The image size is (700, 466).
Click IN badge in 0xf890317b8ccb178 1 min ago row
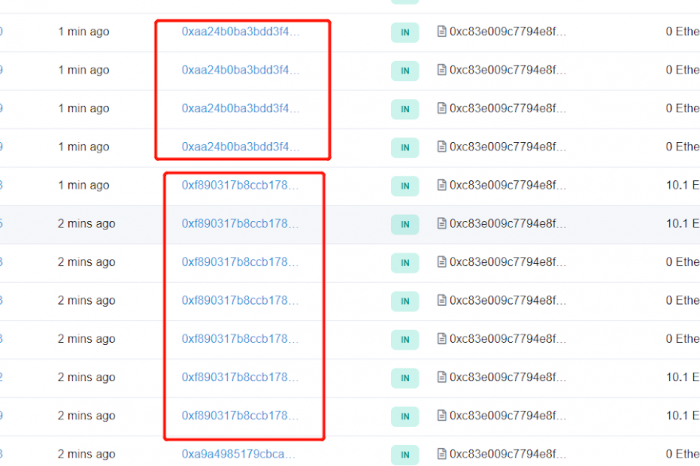pyautogui.click(x=405, y=186)
